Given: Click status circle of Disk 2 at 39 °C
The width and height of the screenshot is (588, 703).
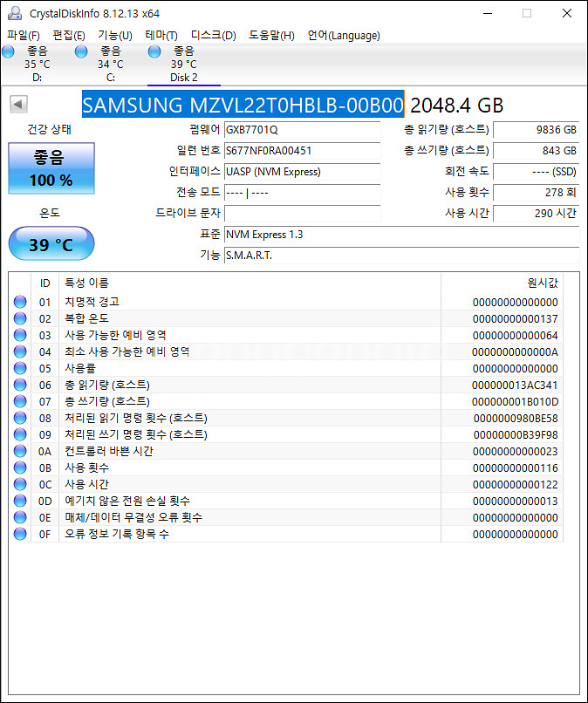Looking at the screenshot, I should pyautogui.click(x=154, y=52).
